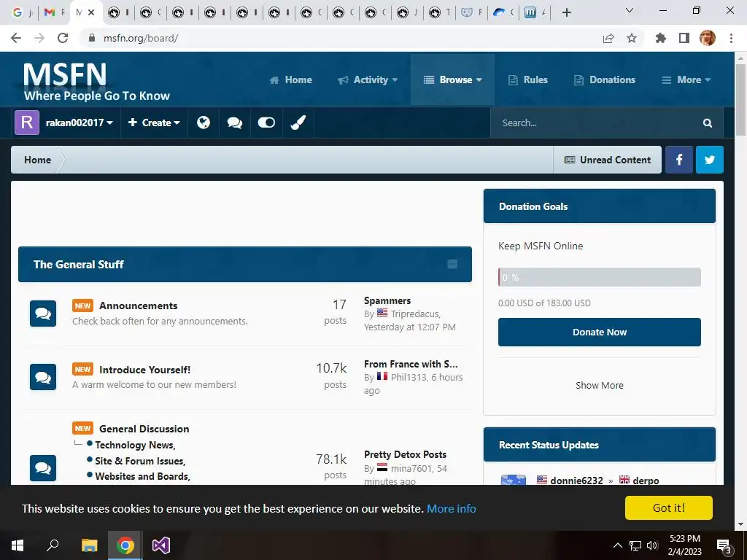Click the Announcements forum bubble icon
This screenshot has height=560, width=747.
[43, 314]
